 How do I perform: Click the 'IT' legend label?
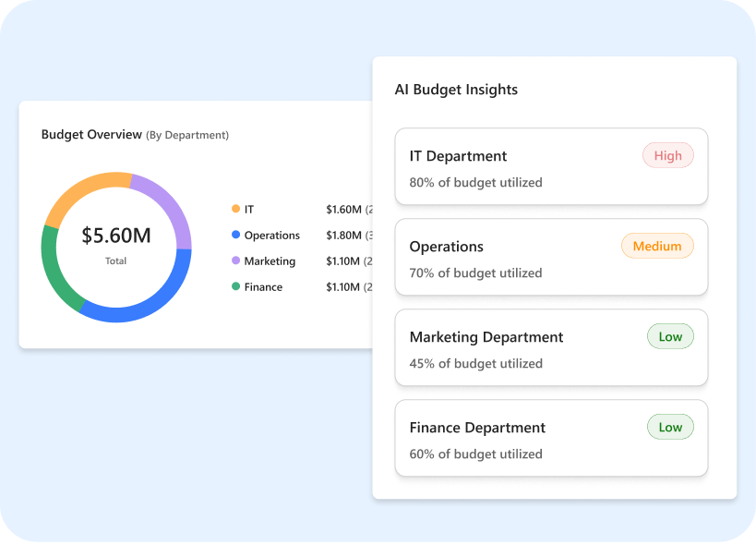pyautogui.click(x=249, y=210)
